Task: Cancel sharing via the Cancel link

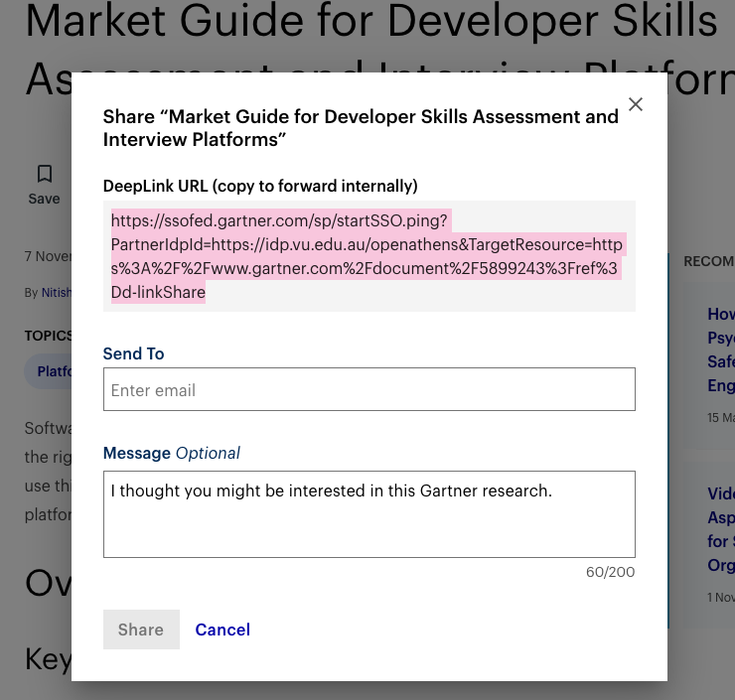Action: (x=222, y=630)
